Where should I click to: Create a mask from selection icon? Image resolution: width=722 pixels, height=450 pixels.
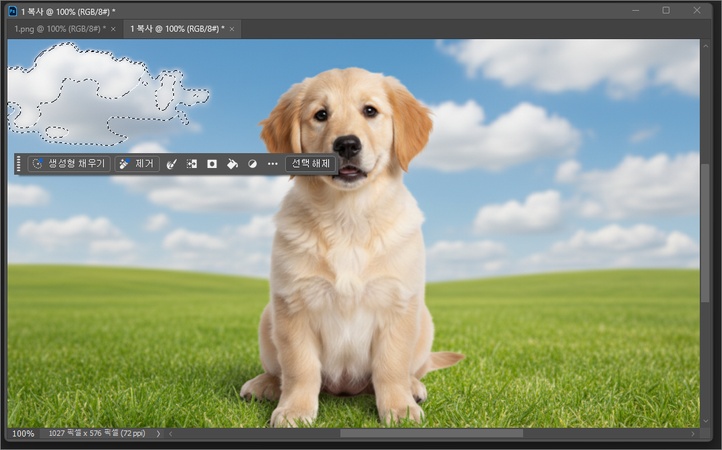(x=212, y=163)
